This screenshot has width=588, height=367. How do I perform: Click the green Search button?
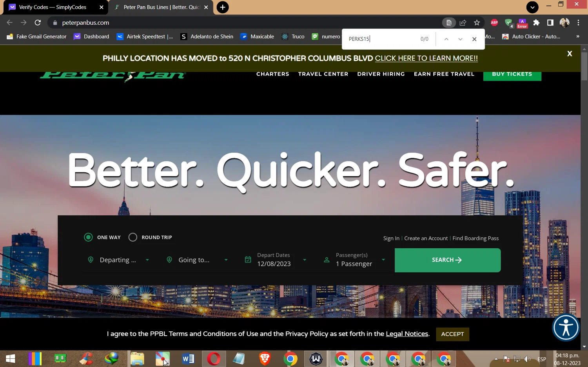pos(448,260)
